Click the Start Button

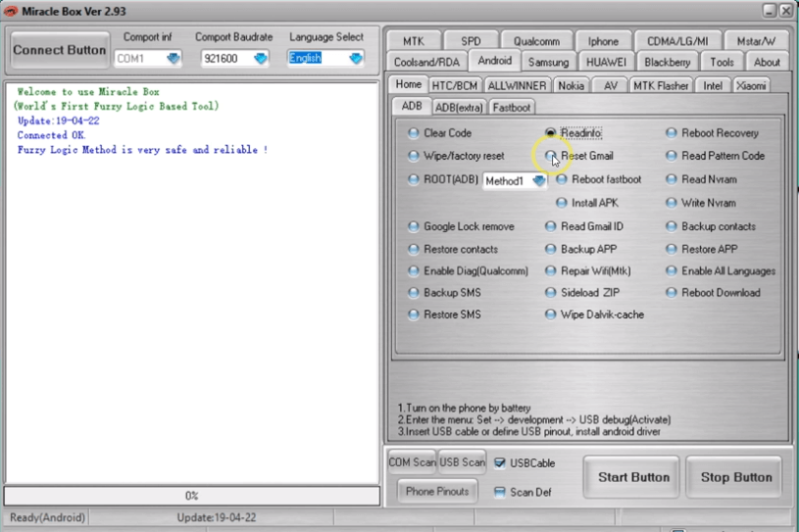633,477
